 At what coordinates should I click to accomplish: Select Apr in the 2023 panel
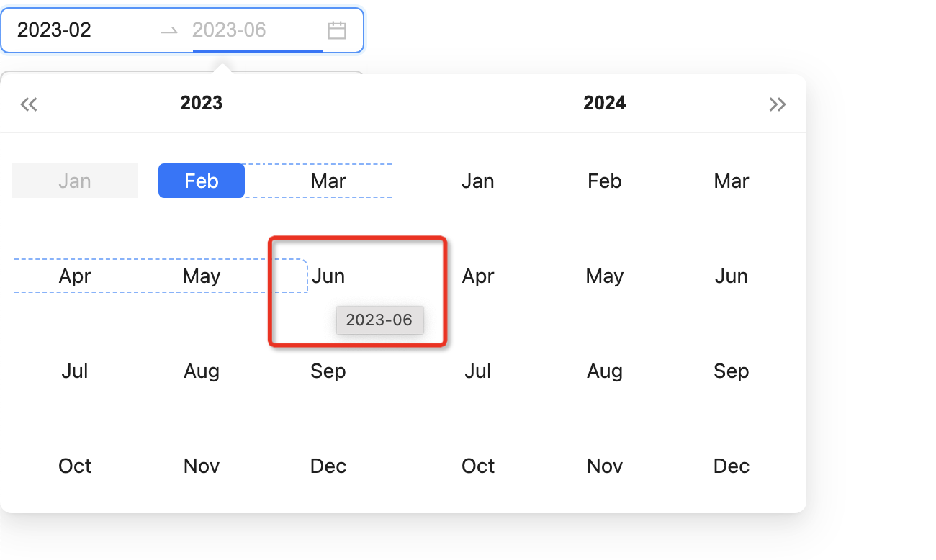point(74,276)
